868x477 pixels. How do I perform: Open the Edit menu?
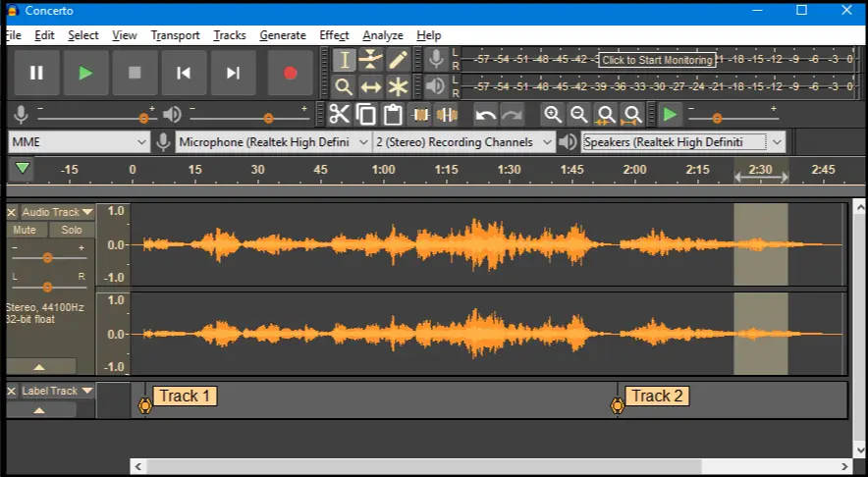pyautogui.click(x=44, y=35)
